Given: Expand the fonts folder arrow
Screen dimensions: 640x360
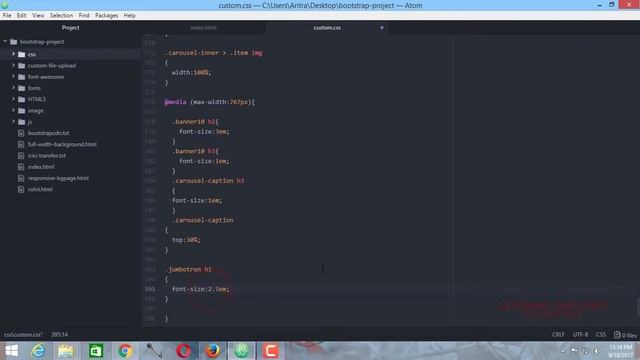Looking at the screenshot, I should click(x=13, y=88).
